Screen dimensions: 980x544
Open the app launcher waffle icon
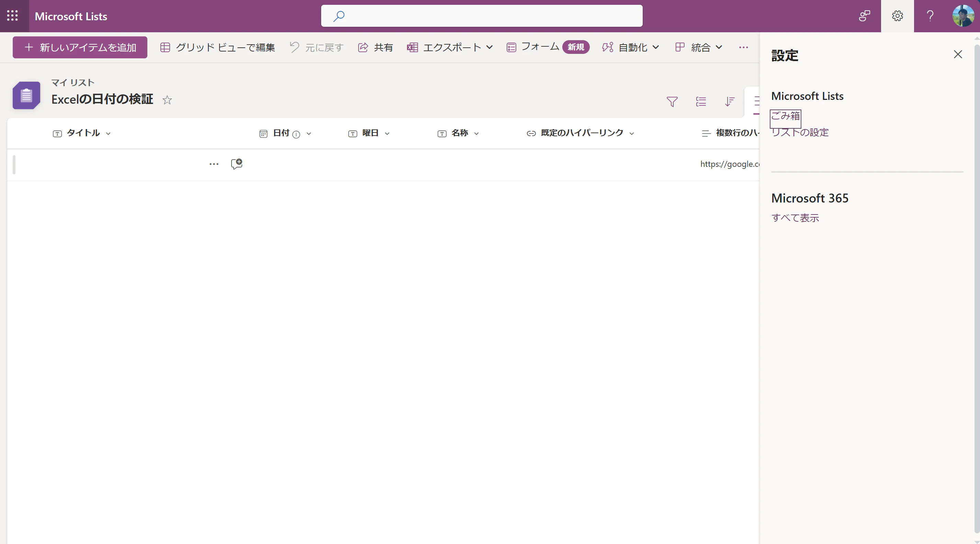pyautogui.click(x=13, y=15)
